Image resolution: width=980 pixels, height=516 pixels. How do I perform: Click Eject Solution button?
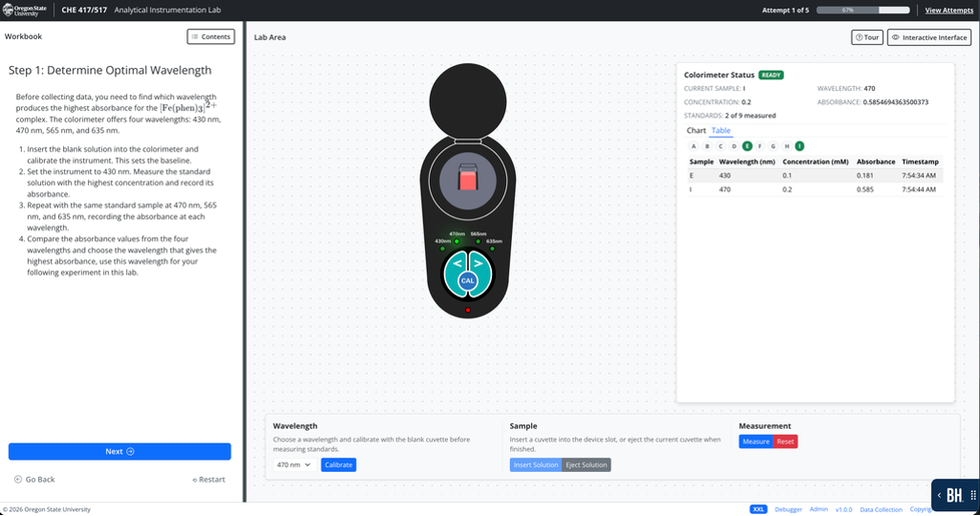[x=586, y=465]
